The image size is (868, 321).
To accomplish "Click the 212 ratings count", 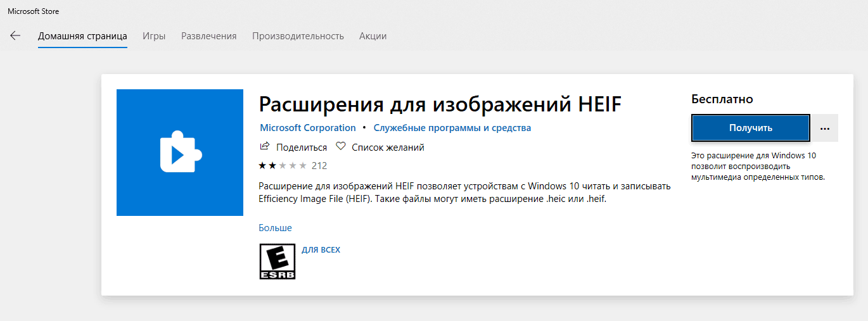I will click(319, 166).
